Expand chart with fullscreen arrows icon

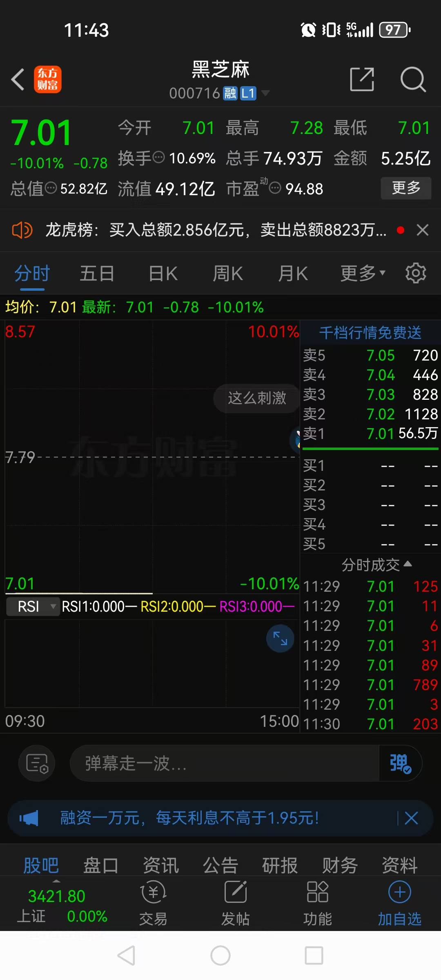pos(280,638)
